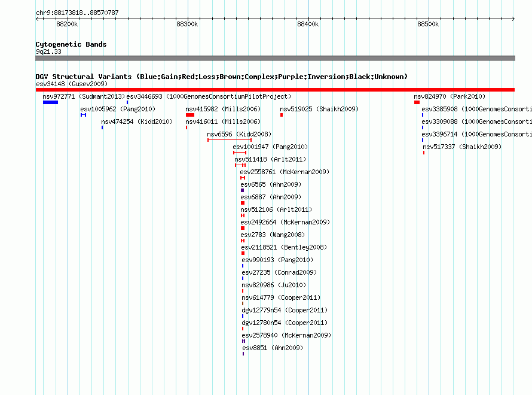This screenshot has height=395, width=532.
Task: Open the esv3385908 variant label
Action: pyautogui.click(x=476, y=109)
